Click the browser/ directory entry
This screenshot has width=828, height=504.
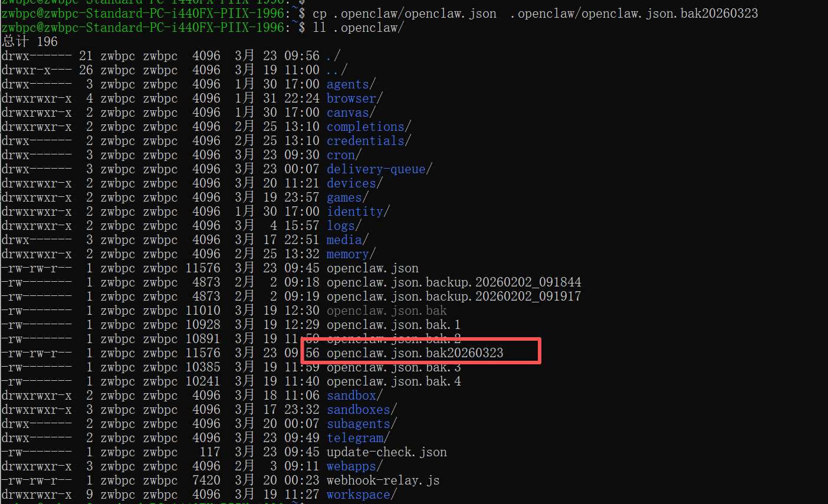pyautogui.click(x=354, y=98)
